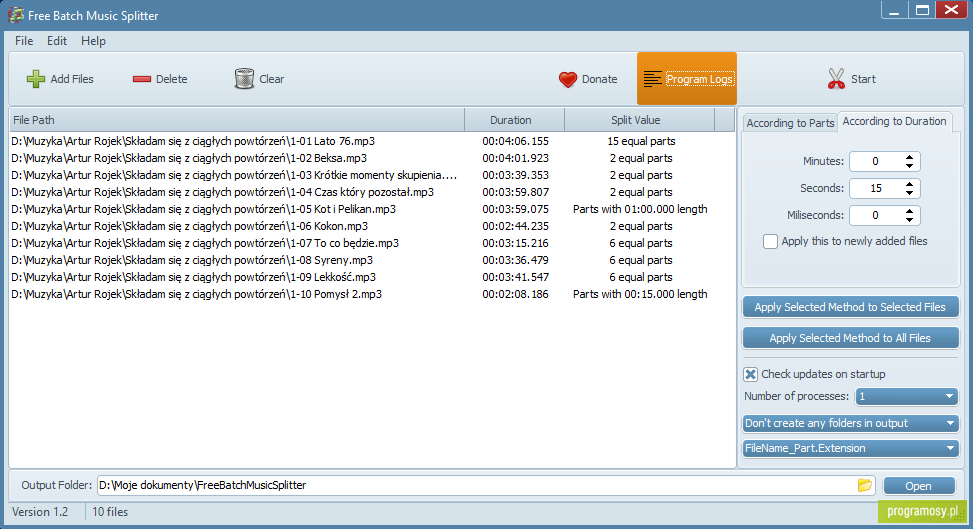Viewport: 973px width, 529px height.
Task: Click the 10 files status bar entry
Action: (110, 512)
